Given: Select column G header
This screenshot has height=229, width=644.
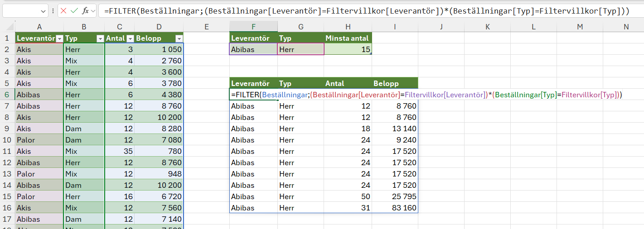Looking at the screenshot, I should (300, 27).
